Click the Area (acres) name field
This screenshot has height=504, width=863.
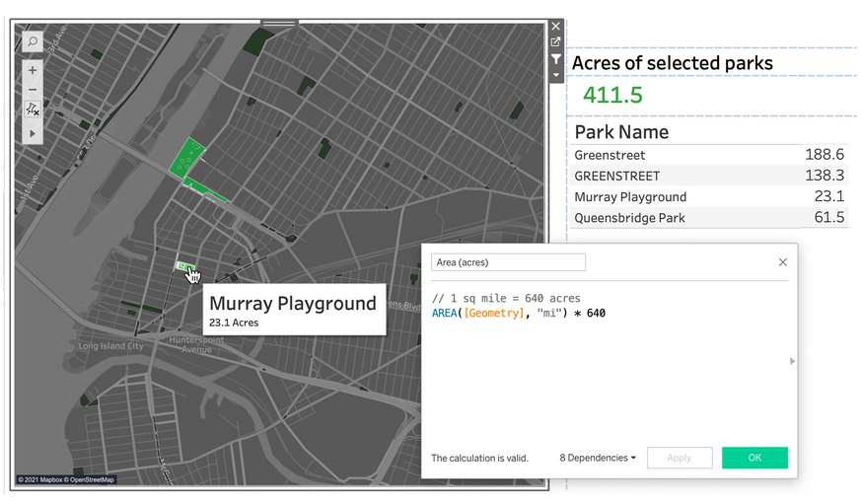click(x=508, y=262)
